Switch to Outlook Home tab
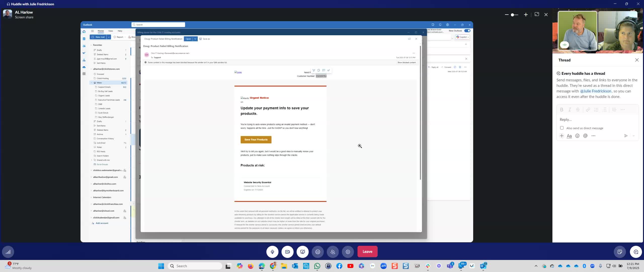Screen dimensions: 644x272 pyautogui.click(x=101, y=31)
